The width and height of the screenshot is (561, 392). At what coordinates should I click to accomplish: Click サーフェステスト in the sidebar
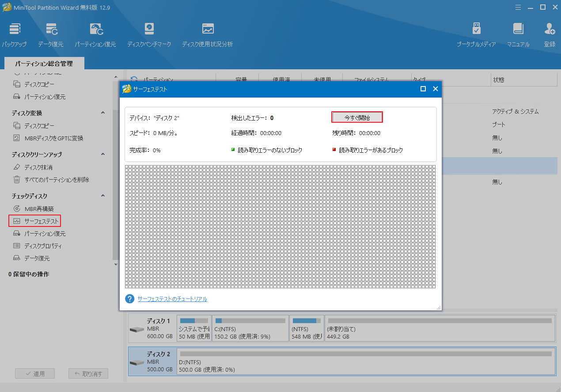click(34, 221)
